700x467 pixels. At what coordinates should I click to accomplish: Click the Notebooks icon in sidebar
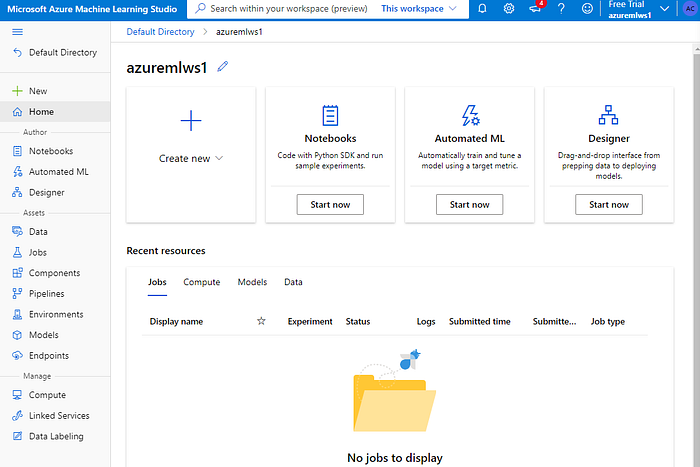17,151
